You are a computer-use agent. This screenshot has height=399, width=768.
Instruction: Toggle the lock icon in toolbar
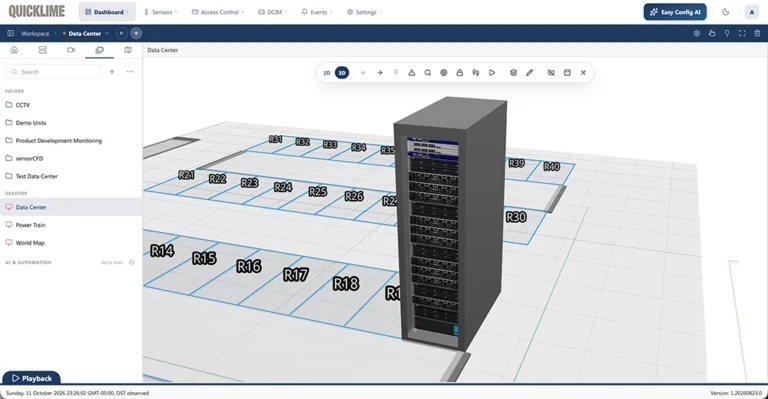[x=459, y=73]
